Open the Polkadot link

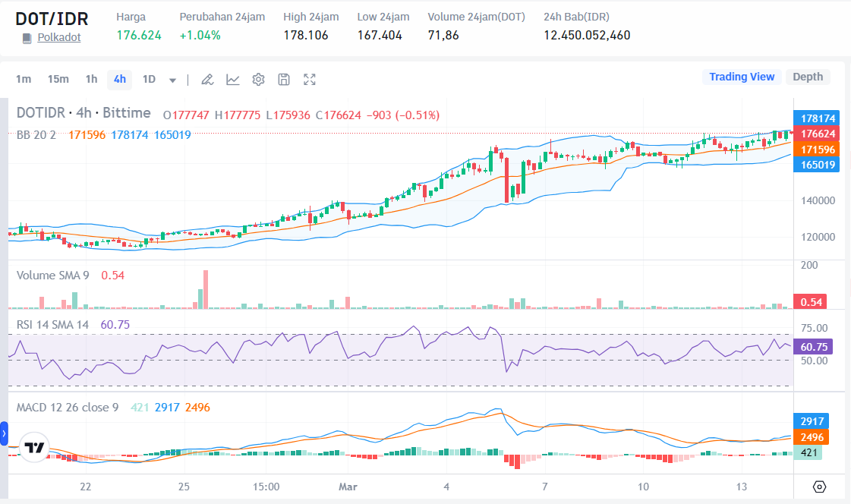point(59,37)
